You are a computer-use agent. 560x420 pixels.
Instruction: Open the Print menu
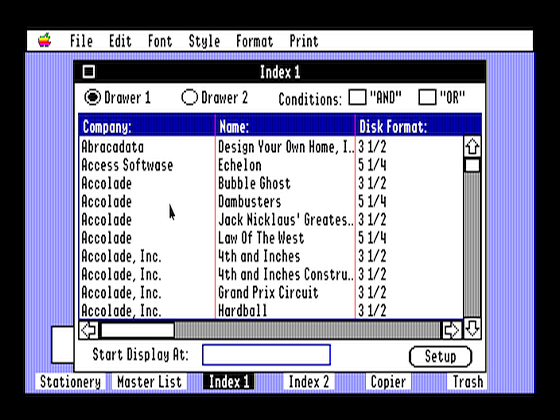304,41
